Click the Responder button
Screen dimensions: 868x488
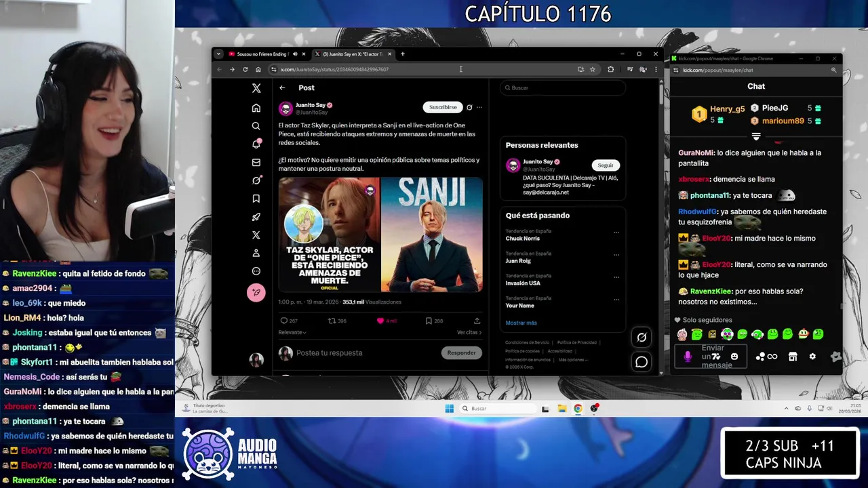tap(461, 352)
